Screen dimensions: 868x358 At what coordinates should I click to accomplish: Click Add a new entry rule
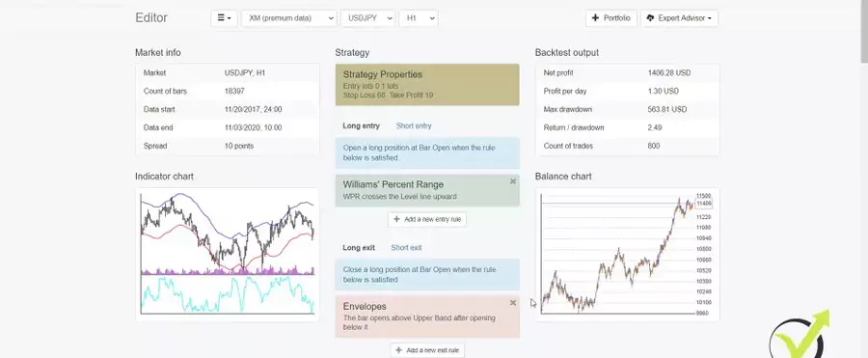(x=427, y=219)
